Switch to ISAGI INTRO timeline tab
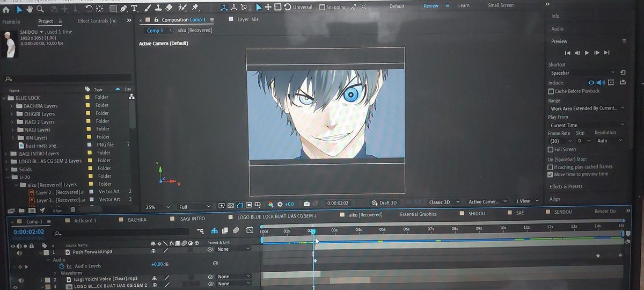The height and width of the screenshot is (290, 644). 192,219
